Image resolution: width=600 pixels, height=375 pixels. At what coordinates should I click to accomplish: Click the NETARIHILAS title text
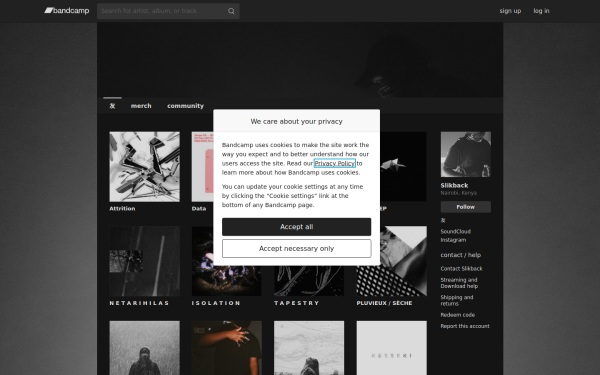coord(139,303)
